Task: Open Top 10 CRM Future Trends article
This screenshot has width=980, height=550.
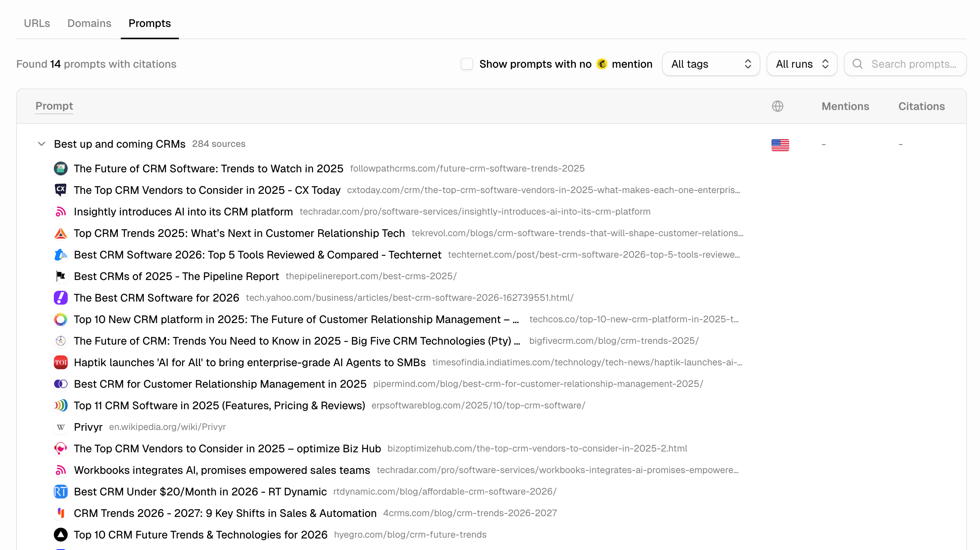Action: tap(201, 535)
